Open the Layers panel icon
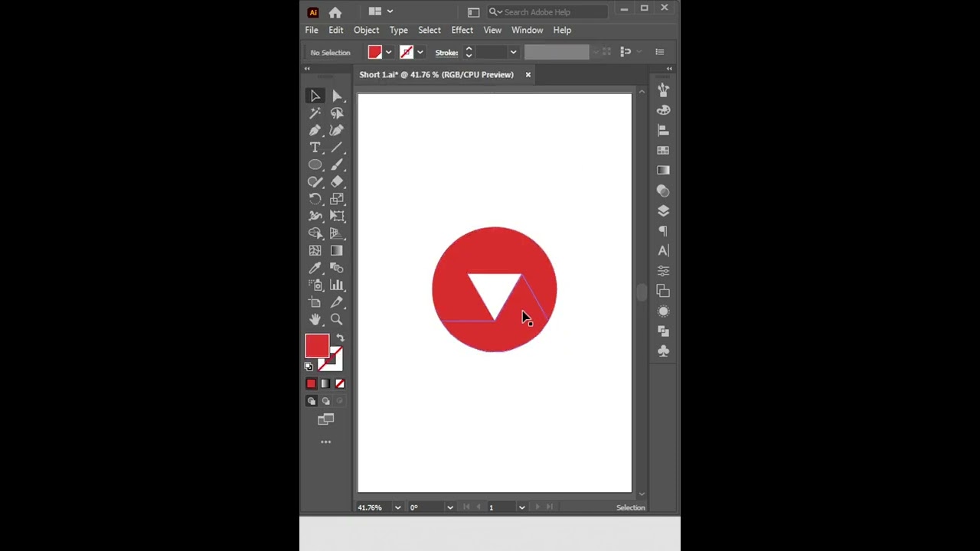The image size is (980, 551). pos(663,210)
